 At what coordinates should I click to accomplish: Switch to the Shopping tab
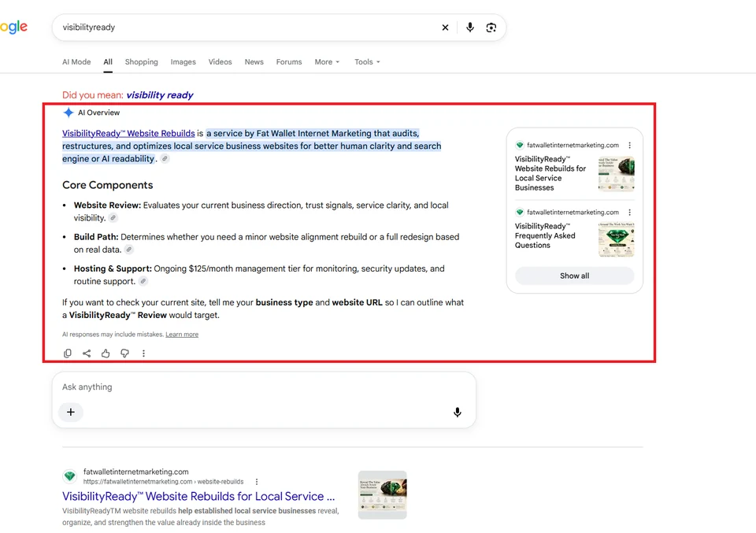pos(141,62)
